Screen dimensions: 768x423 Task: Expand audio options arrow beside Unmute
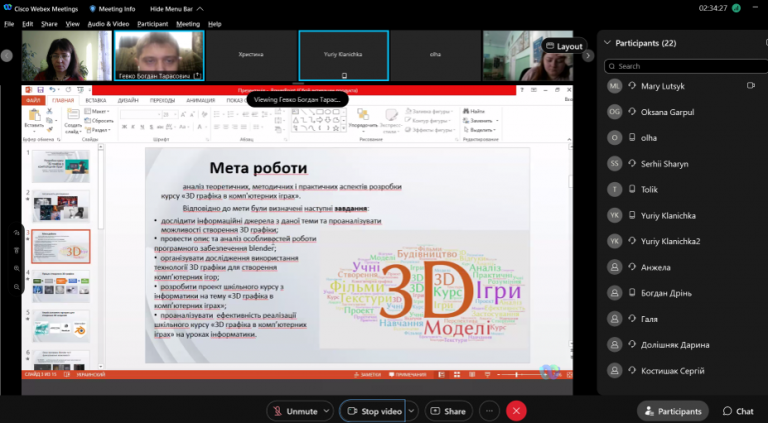(x=327, y=411)
